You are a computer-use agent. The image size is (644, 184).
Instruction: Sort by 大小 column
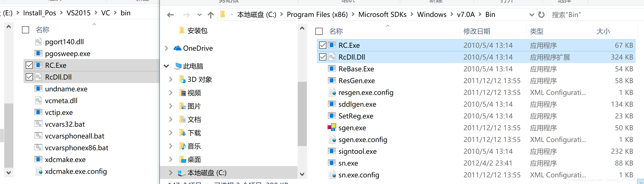pos(603,31)
